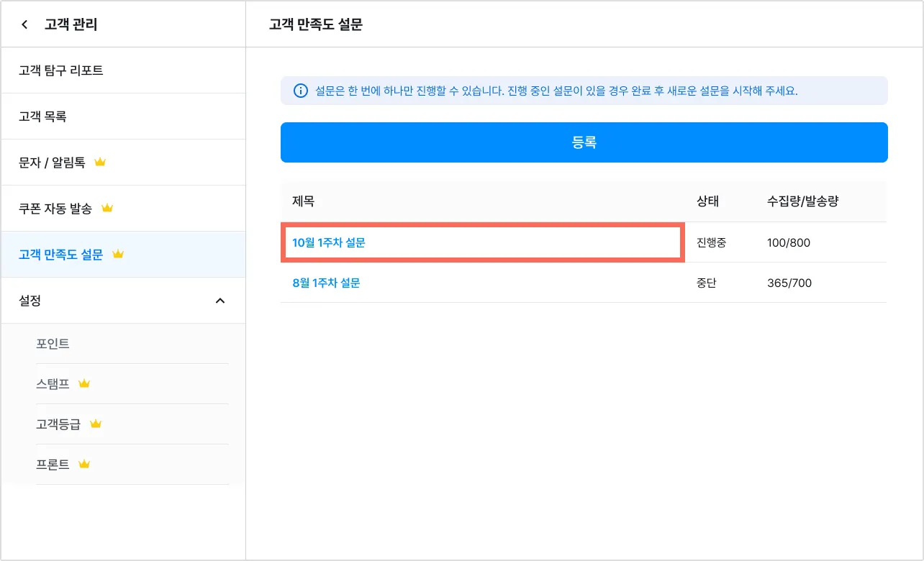Screen dimensions: 924x561
Task: Click the crown icon next to 프론트
Action: pyautogui.click(x=84, y=465)
